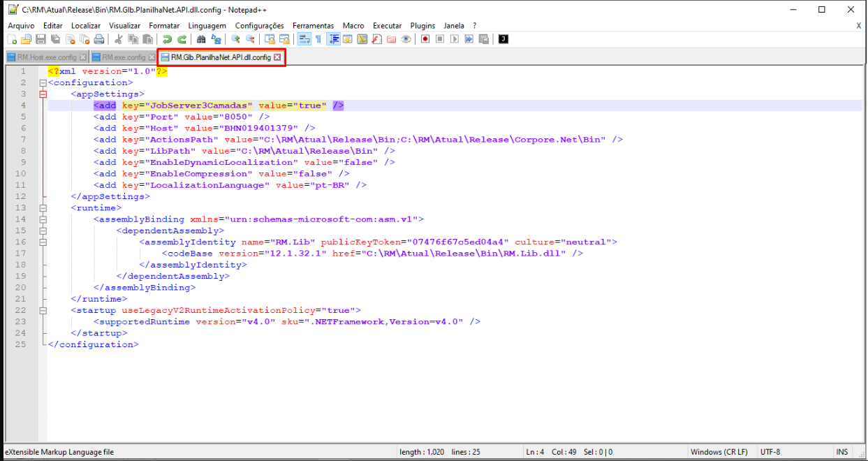
Task: Undo last edit with green arrow
Action: click(167, 39)
